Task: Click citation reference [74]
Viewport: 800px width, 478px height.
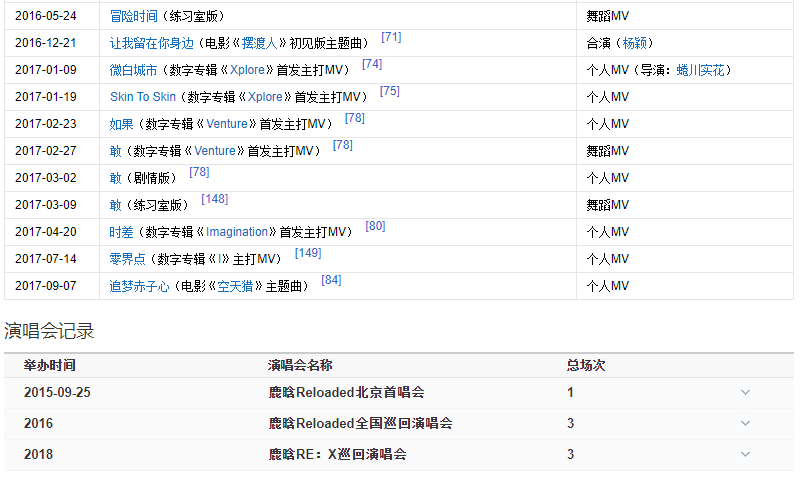Action: [372, 65]
